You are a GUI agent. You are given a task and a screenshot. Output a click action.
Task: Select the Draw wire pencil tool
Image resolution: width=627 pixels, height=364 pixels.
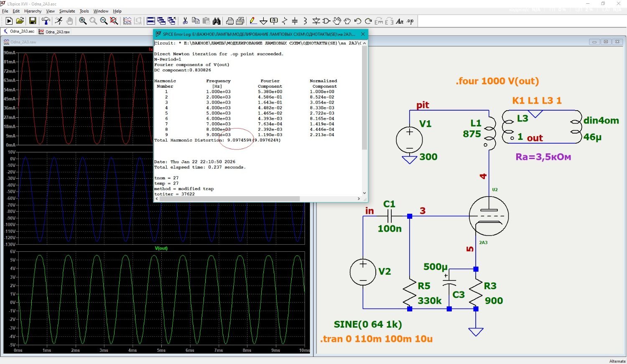click(x=252, y=21)
